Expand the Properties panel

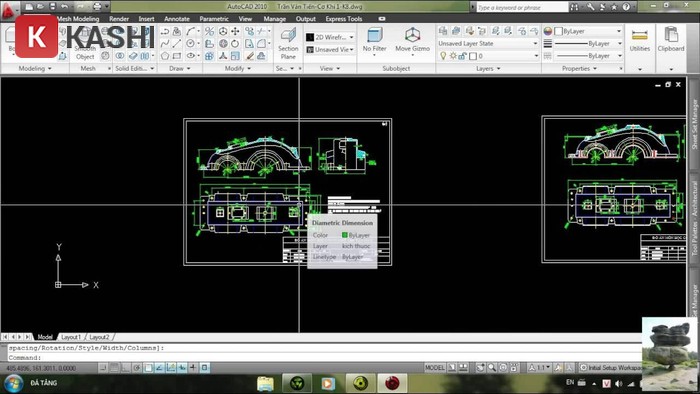click(579, 68)
